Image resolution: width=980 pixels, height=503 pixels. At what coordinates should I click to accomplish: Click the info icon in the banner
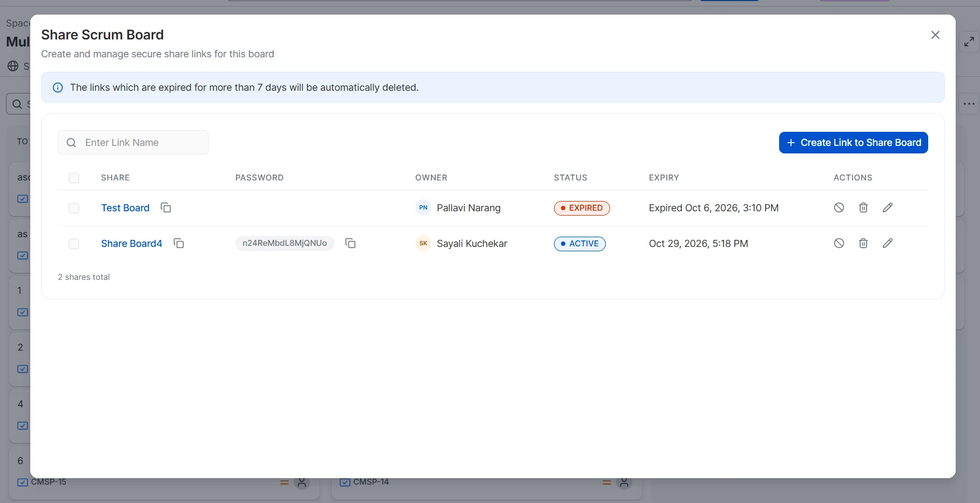pos(58,88)
